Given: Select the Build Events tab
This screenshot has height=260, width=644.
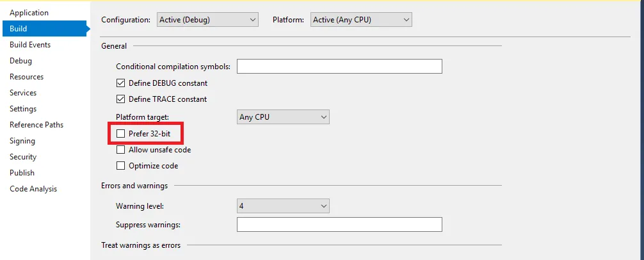Looking at the screenshot, I should pyautogui.click(x=30, y=45).
